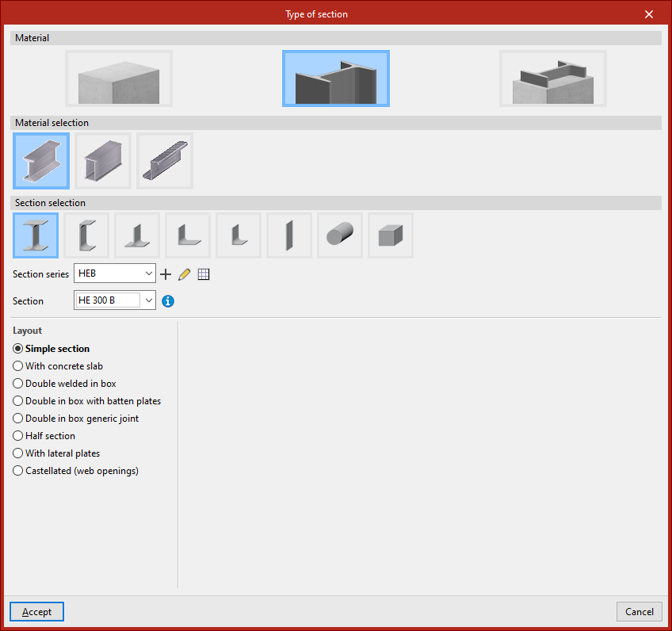Select the concrete material thumbnail
672x631 pixels.
(x=119, y=78)
